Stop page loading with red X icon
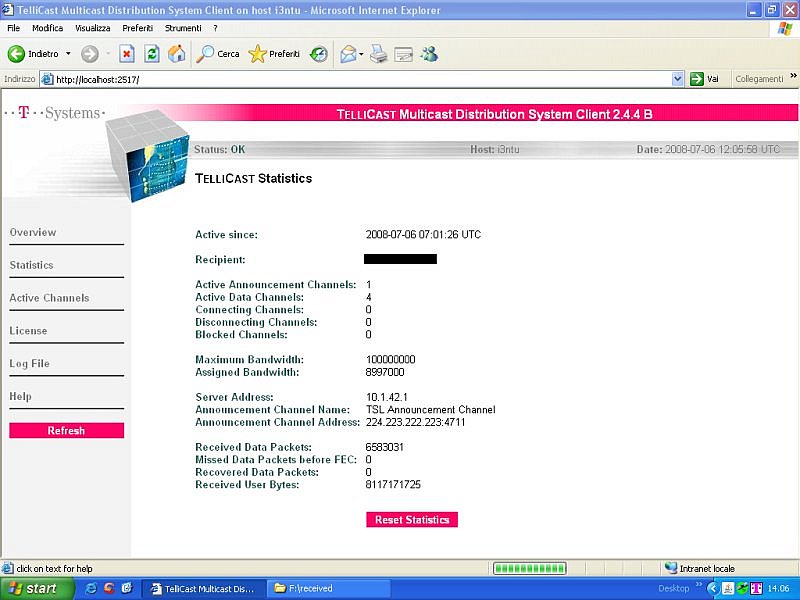Screen dimensions: 800x600 (x=127, y=54)
